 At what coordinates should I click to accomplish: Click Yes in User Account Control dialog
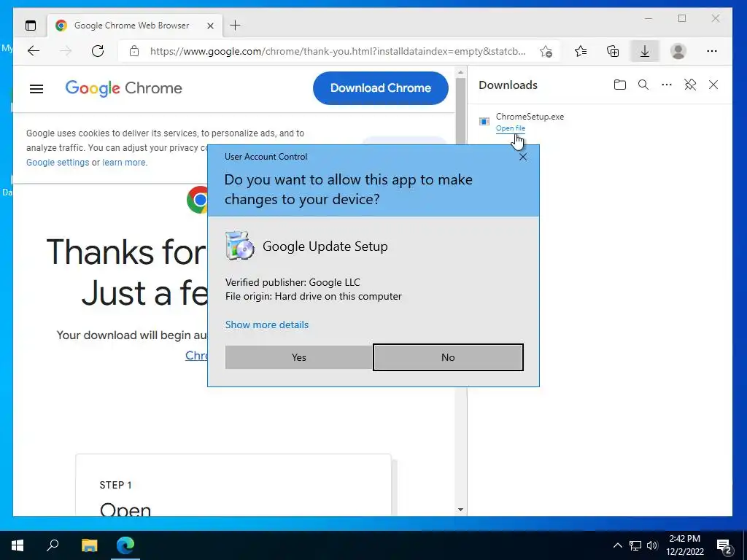298,357
